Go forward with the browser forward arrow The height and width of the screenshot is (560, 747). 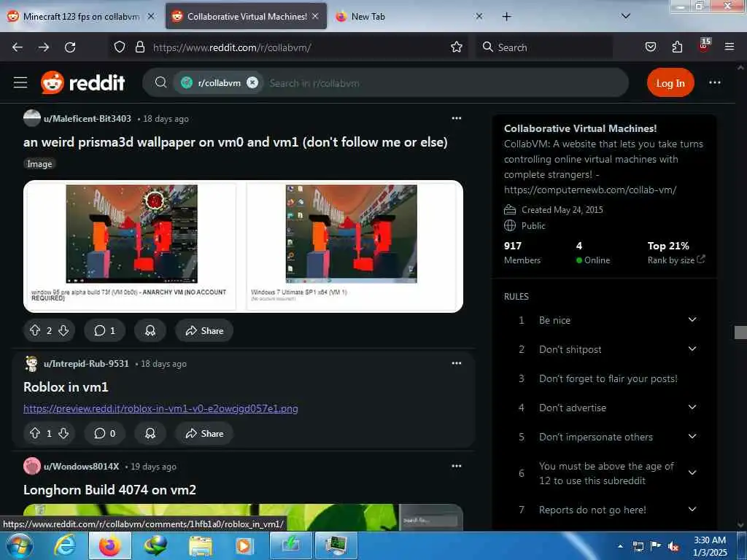(x=44, y=47)
